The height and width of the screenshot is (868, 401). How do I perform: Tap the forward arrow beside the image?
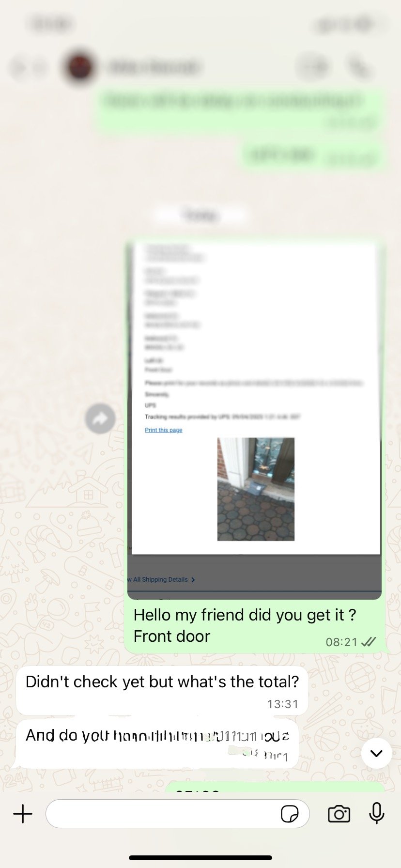(100, 418)
